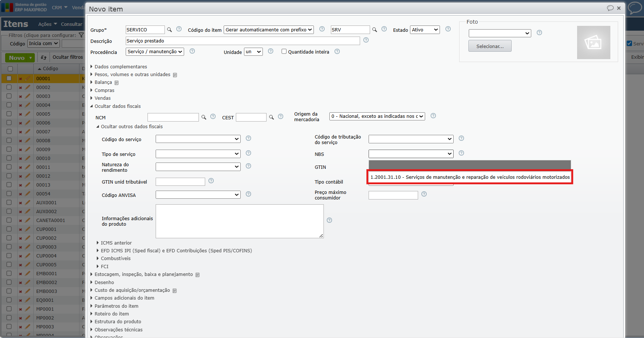The image size is (644, 338).
Task: Click the CEST search magnifier
Action: 271,117
